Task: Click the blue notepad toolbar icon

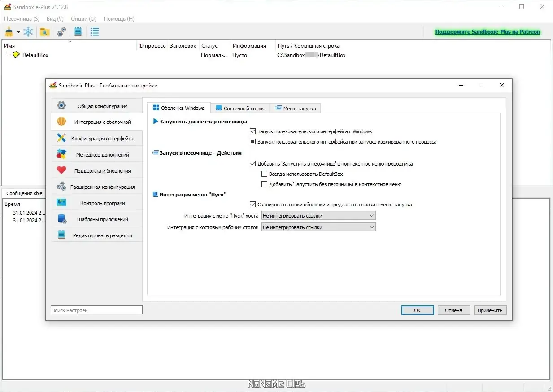Action: click(78, 32)
